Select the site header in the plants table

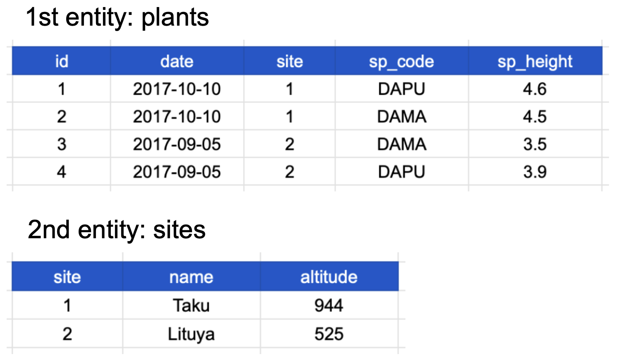point(290,62)
